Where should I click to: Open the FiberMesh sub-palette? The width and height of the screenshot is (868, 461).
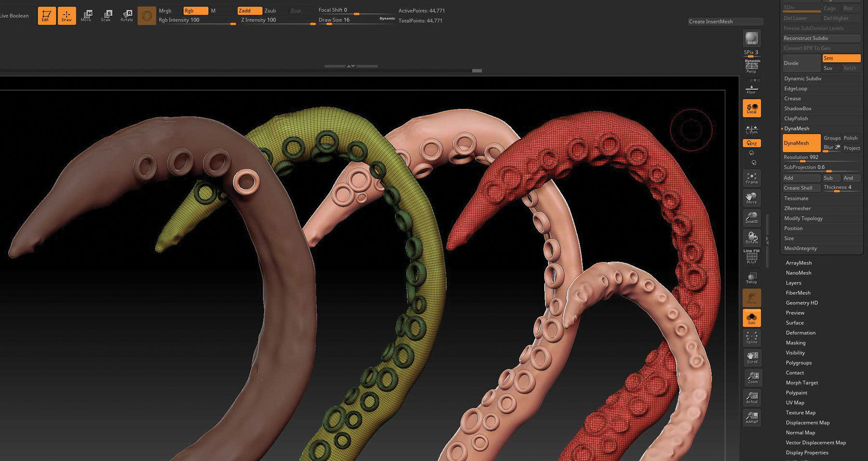(x=798, y=293)
